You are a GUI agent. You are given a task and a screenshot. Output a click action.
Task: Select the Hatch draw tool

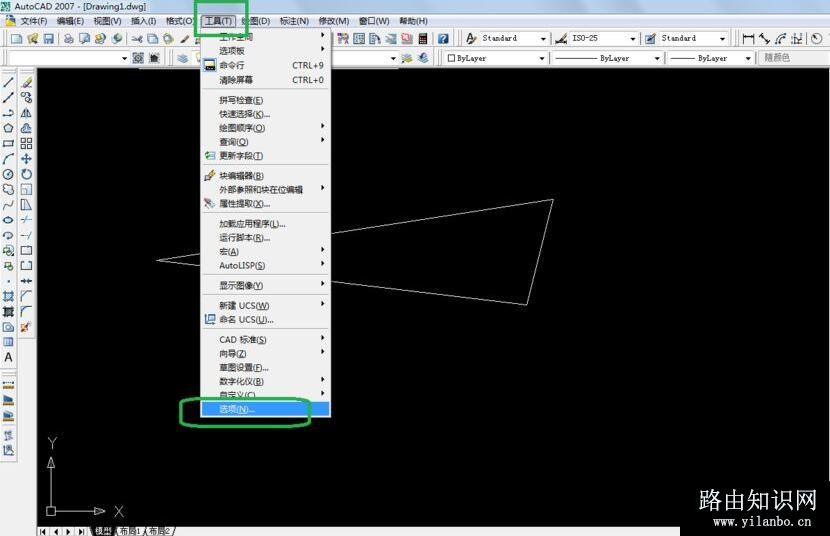(x=8, y=296)
